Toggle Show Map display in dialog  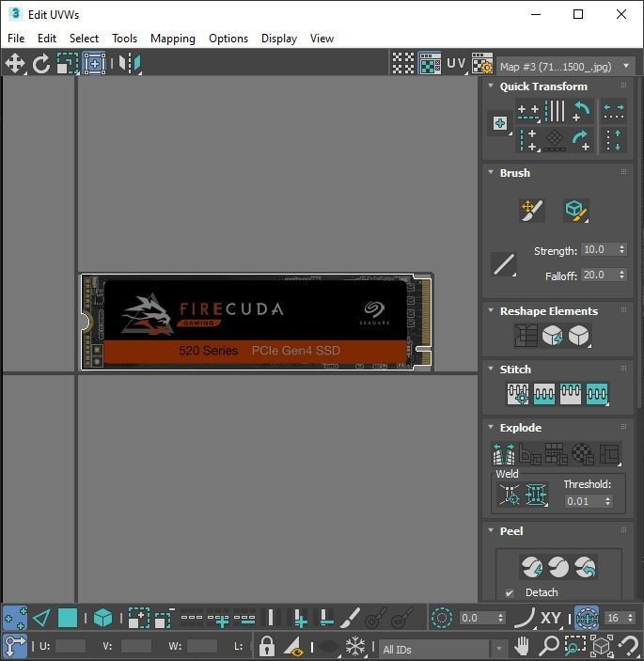click(x=430, y=64)
